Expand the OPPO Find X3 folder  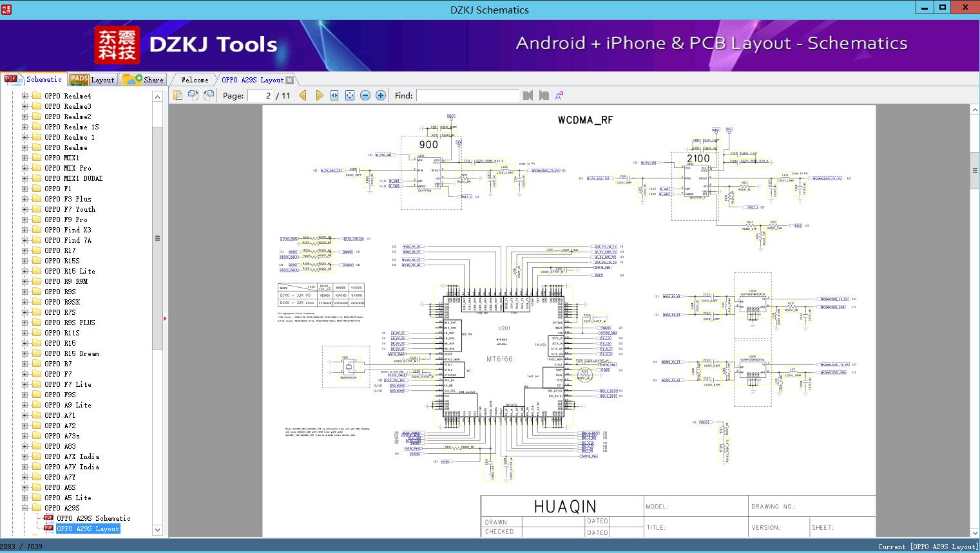coord(25,230)
